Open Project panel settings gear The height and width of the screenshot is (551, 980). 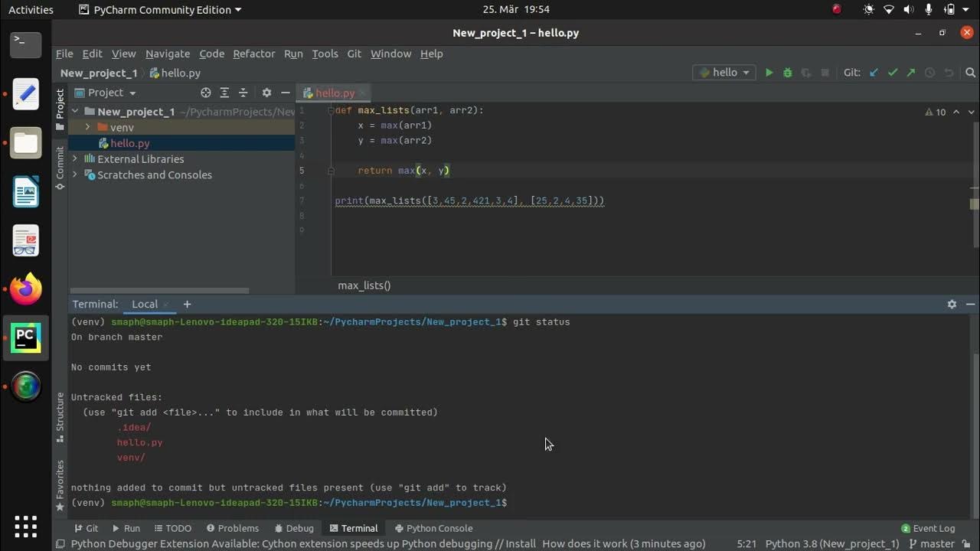(x=266, y=93)
